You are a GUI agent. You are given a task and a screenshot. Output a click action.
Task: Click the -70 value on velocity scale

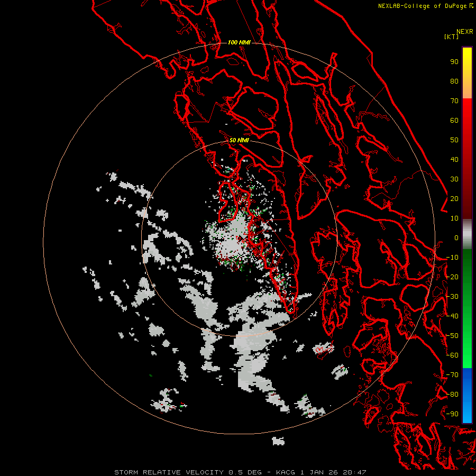pos(452,375)
